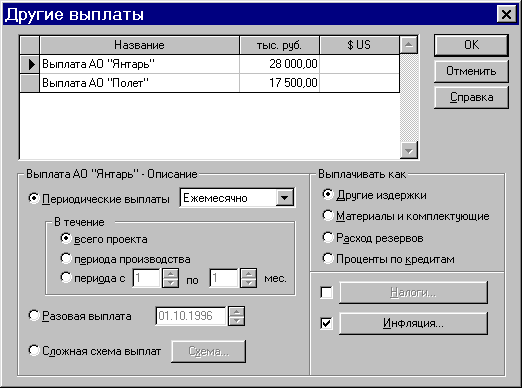Image resolution: width=522 pixels, height=388 pixels.
Task: Increase the period end month spinner
Action: click(x=248, y=274)
